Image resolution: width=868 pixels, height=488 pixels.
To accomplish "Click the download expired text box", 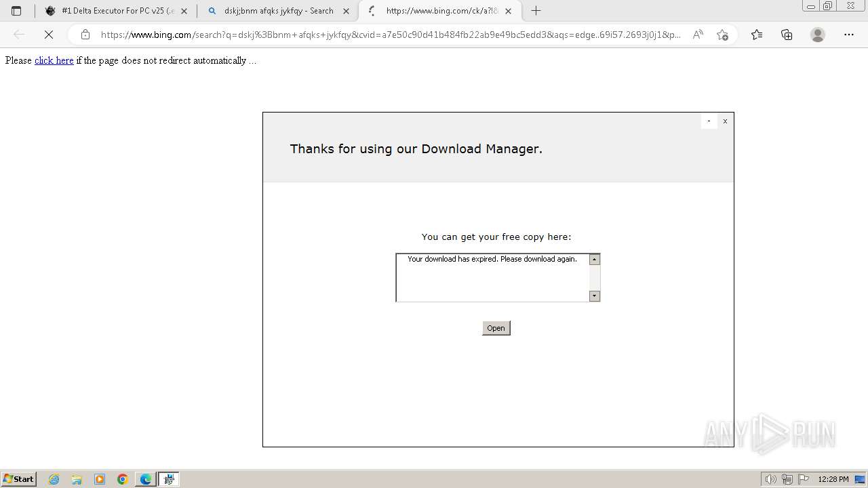I will 498,277.
